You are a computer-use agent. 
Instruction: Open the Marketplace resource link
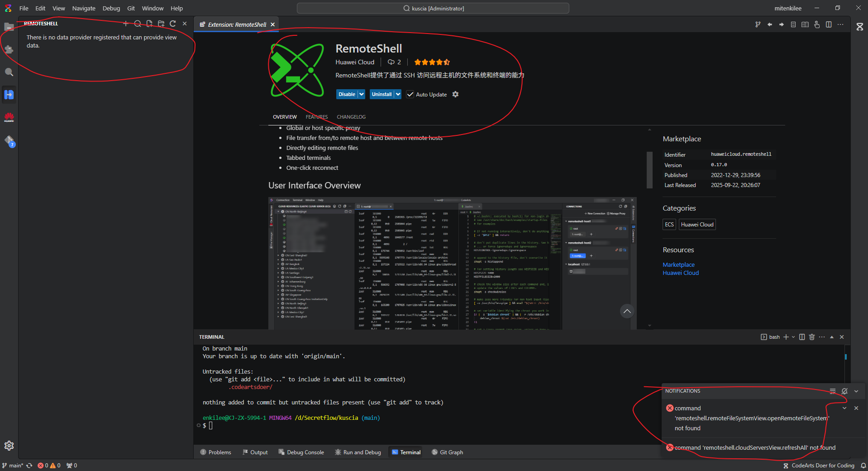[678, 264]
